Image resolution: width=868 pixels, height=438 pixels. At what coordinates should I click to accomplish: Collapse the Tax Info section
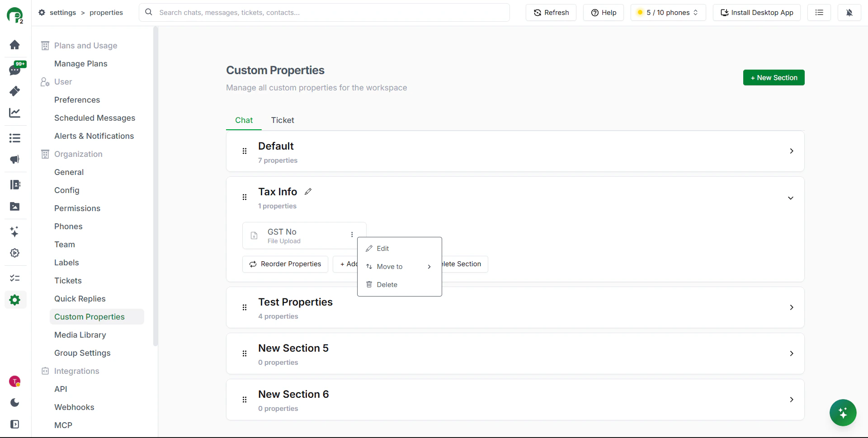coord(790,198)
